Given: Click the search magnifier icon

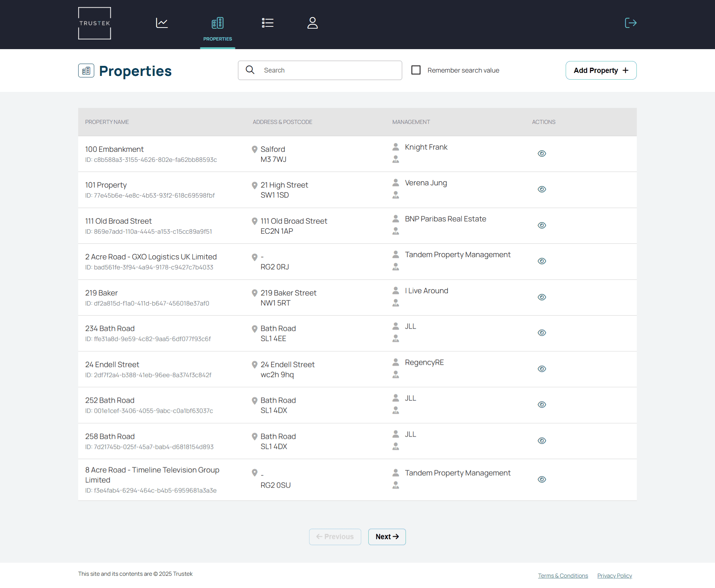Looking at the screenshot, I should coord(250,70).
